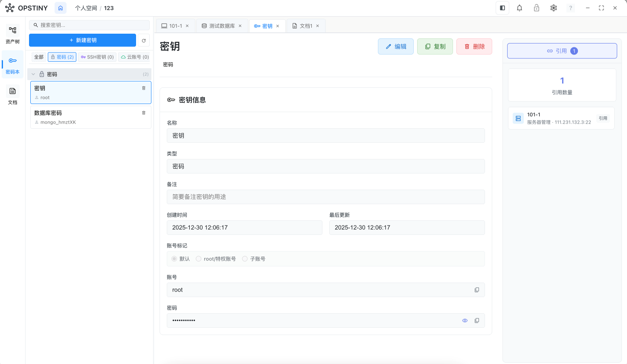
Task: Open the 文档1 tab
Action: click(305, 26)
